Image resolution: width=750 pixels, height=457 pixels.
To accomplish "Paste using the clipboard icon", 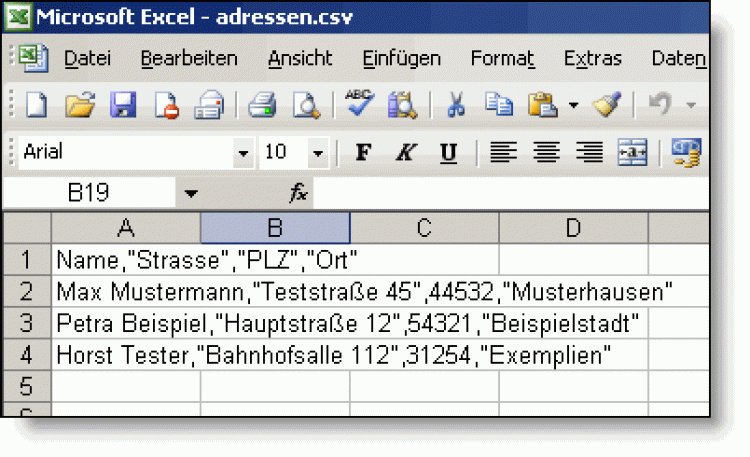I will [x=542, y=104].
